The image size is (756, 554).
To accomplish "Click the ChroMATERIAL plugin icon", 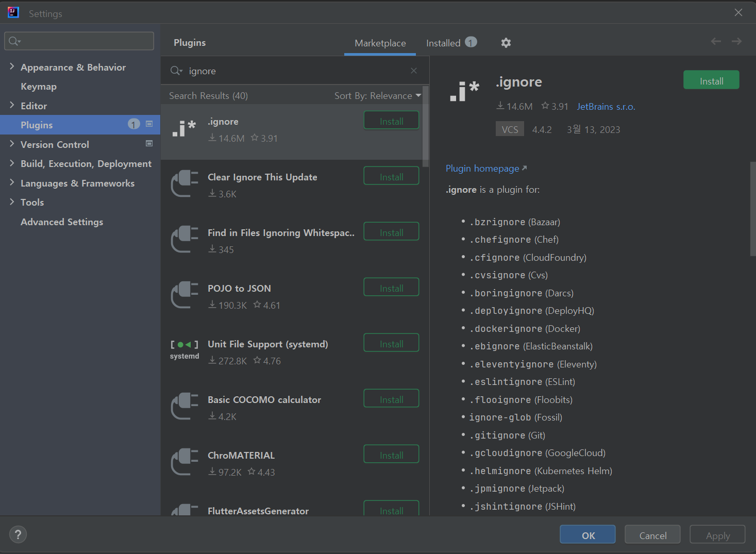I will coord(184,462).
